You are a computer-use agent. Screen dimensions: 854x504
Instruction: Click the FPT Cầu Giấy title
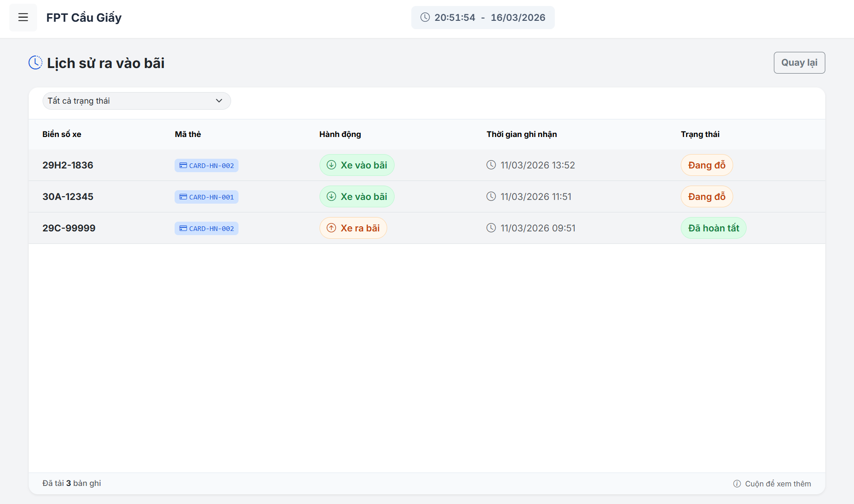(x=84, y=18)
